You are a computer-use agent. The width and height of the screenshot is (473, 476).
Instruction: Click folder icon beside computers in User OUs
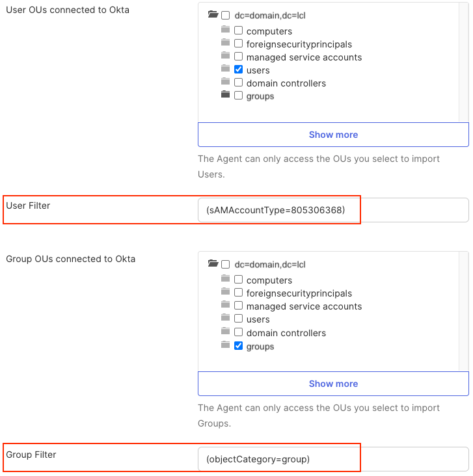tap(225, 30)
